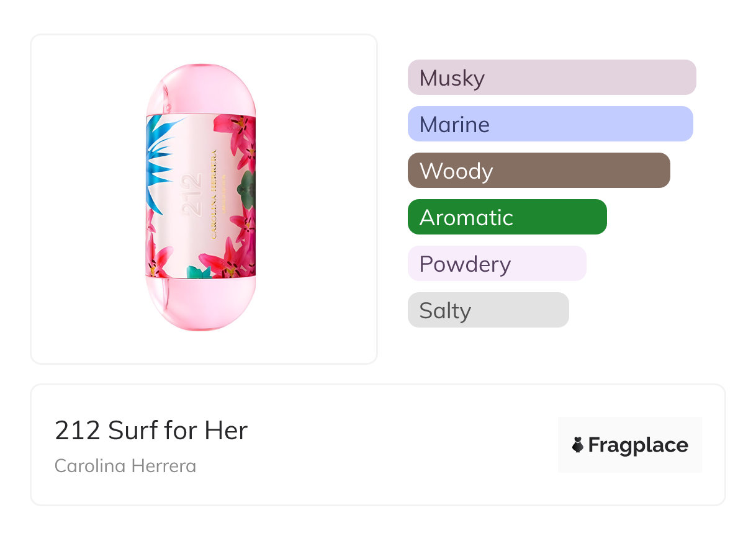Select the Musky accord bar

click(x=552, y=78)
